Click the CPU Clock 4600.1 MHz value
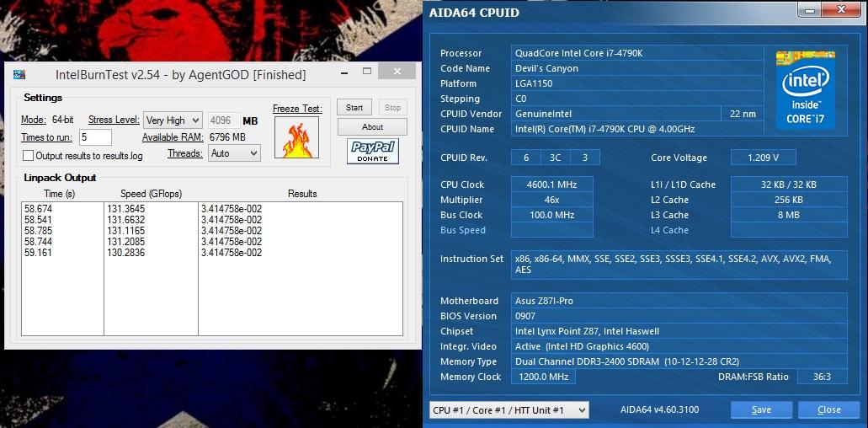 click(x=552, y=185)
